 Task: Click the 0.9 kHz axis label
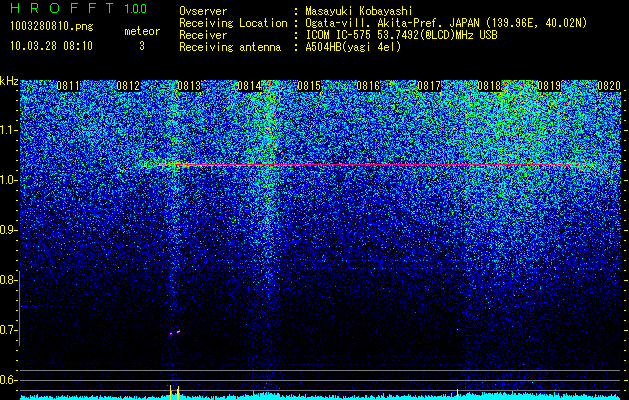(9, 230)
